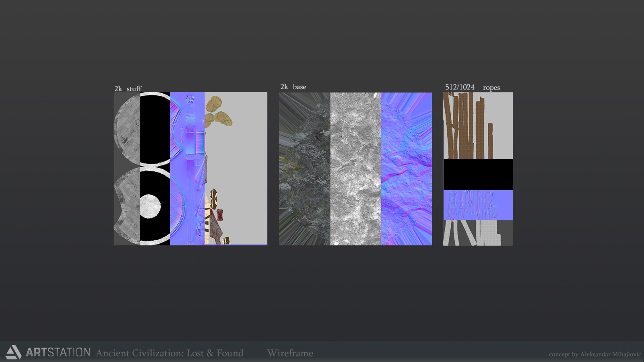Click the 'Wireframe' caption text
Viewport: 644px width, 362px height.
pyautogui.click(x=290, y=353)
